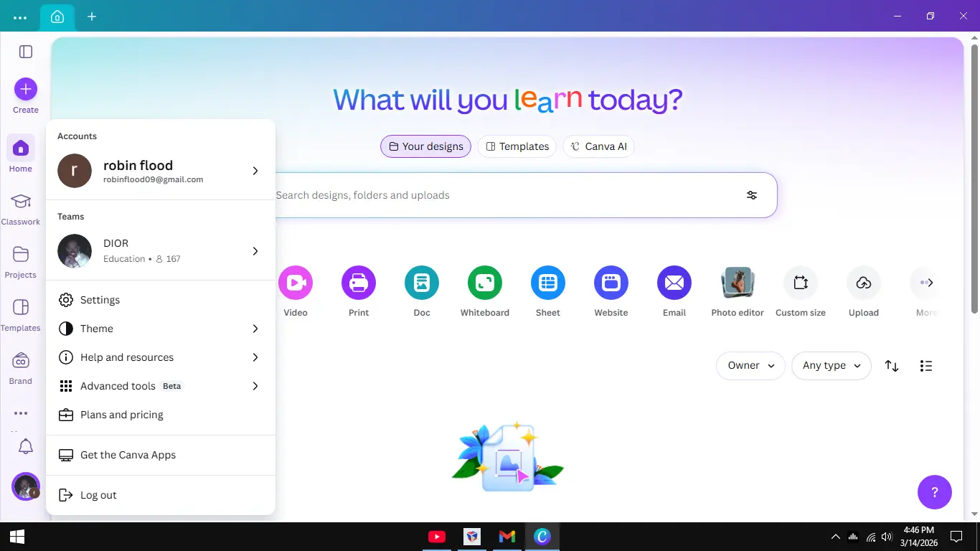Open the notifications bell
This screenshot has width=980, height=551.
coord(26,446)
